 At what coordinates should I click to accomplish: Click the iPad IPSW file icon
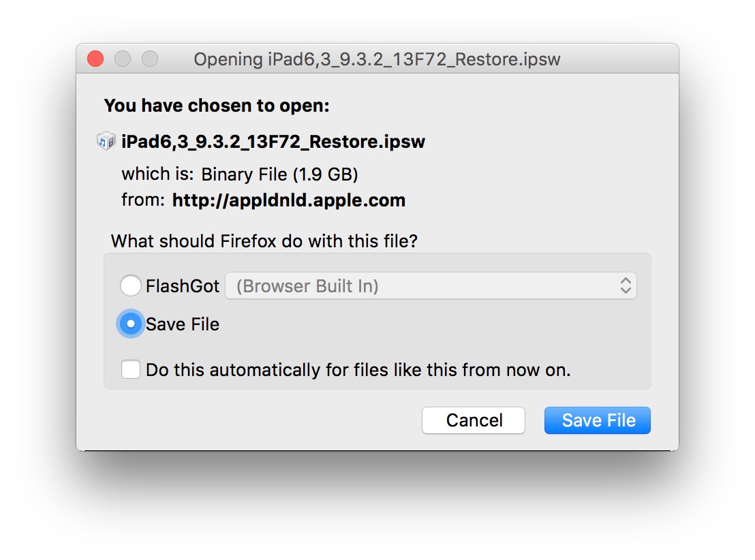pyautogui.click(x=106, y=142)
